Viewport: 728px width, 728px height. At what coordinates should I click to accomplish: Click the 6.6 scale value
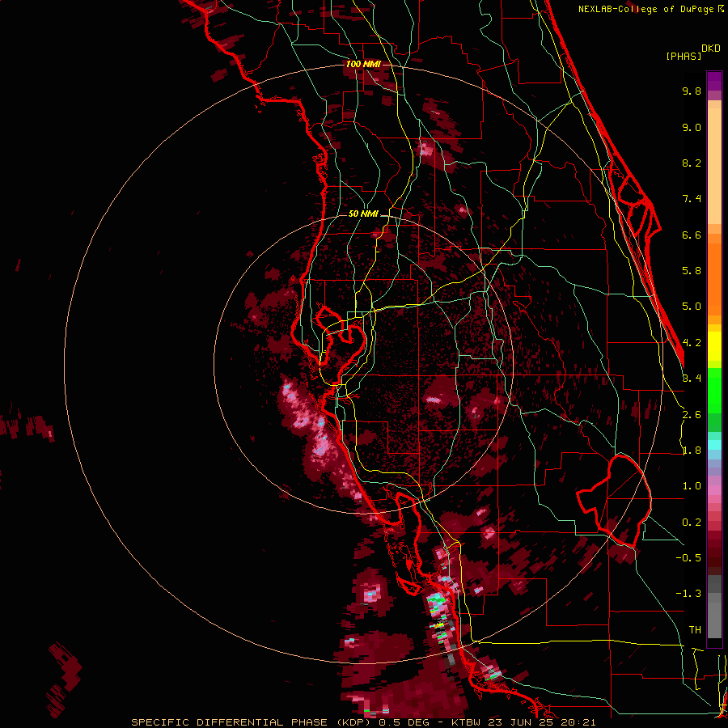pyautogui.click(x=692, y=235)
